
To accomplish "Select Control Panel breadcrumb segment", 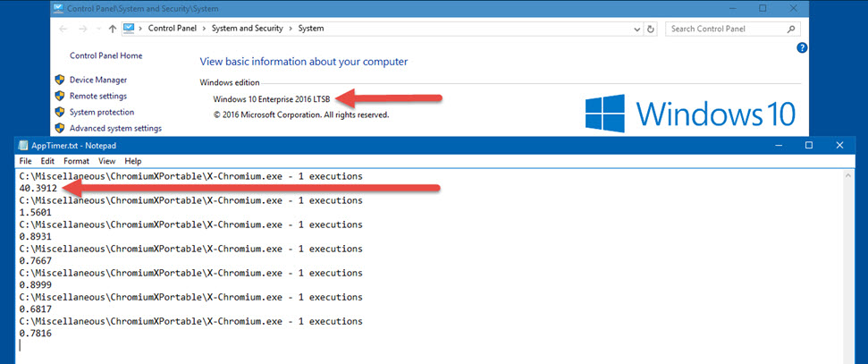I will [173, 29].
